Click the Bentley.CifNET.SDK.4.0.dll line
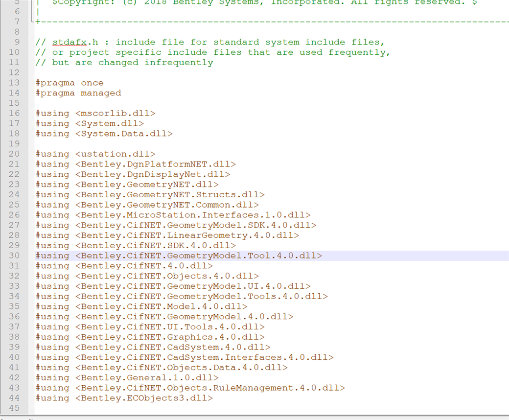This screenshot has width=509, height=420. [136, 245]
